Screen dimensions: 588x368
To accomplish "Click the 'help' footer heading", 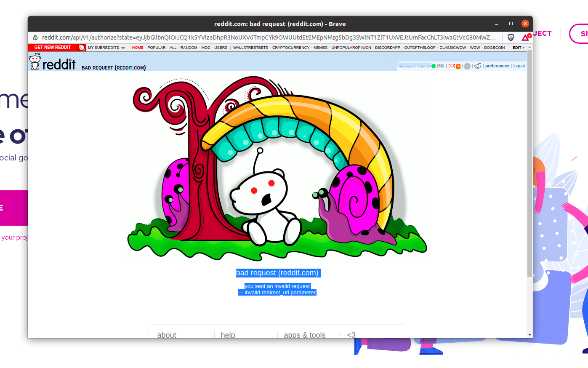I will [x=228, y=335].
